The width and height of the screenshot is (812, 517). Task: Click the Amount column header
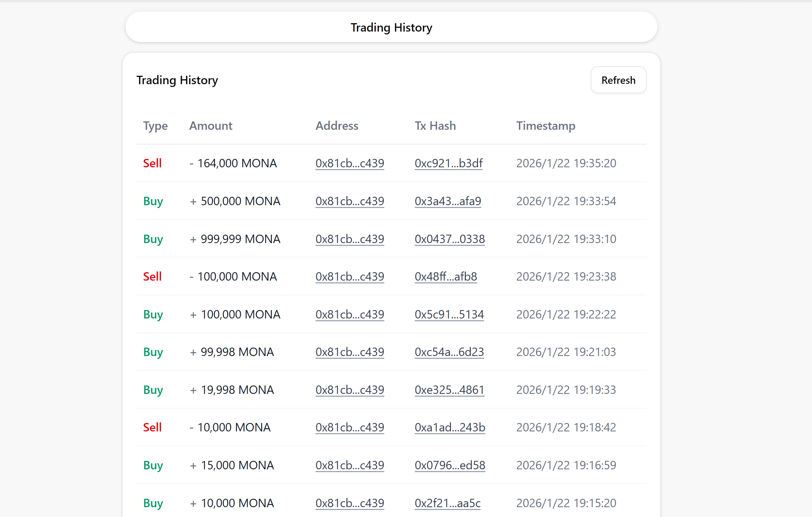[x=211, y=126]
